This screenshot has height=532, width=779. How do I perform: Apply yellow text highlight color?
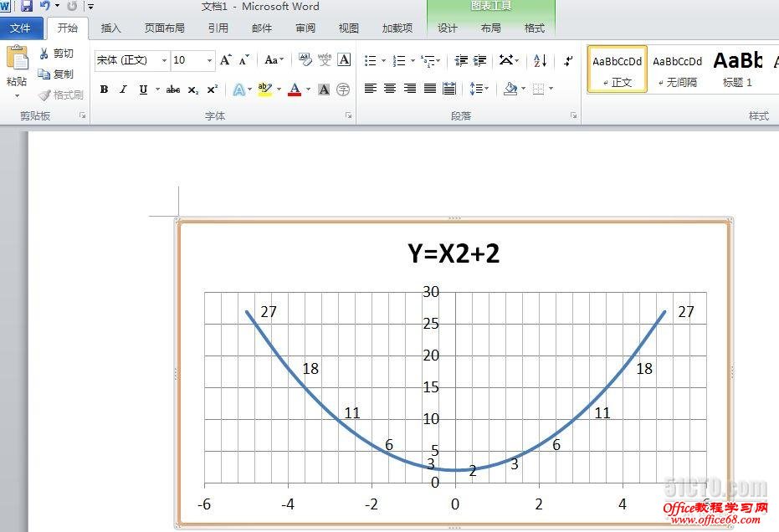click(x=266, y=90)
